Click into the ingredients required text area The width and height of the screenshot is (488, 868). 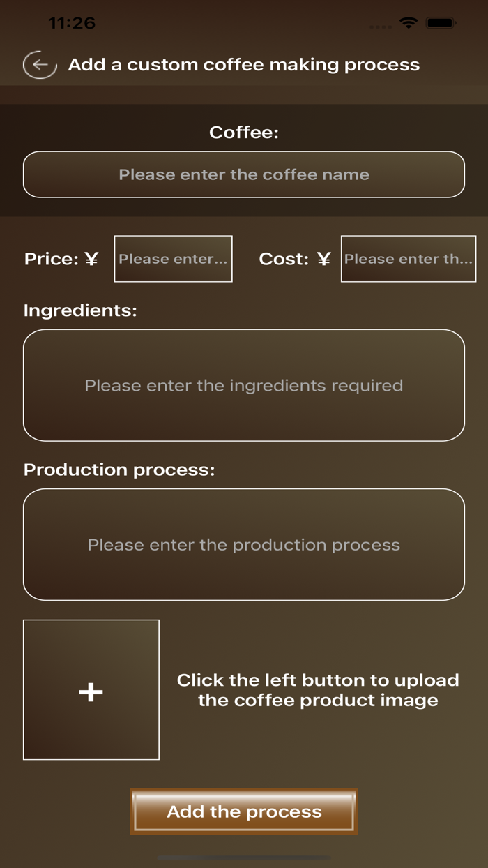(x=244, y=385)
